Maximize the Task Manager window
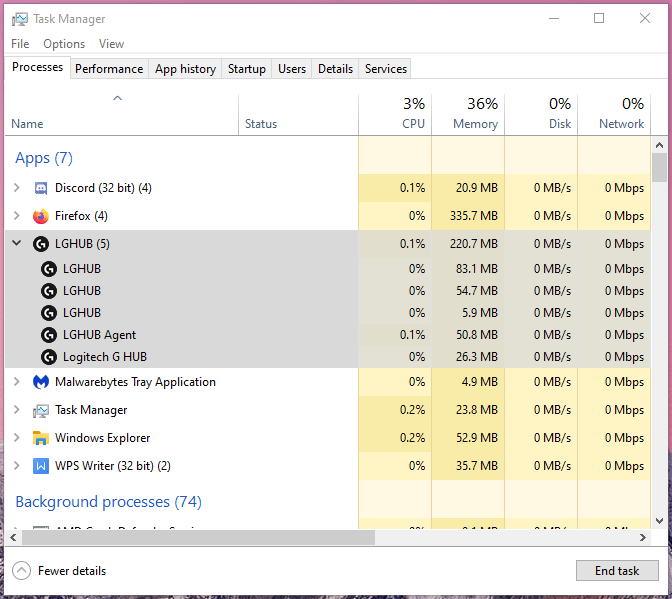The image size is (672, 599). [x=599, y=18]
